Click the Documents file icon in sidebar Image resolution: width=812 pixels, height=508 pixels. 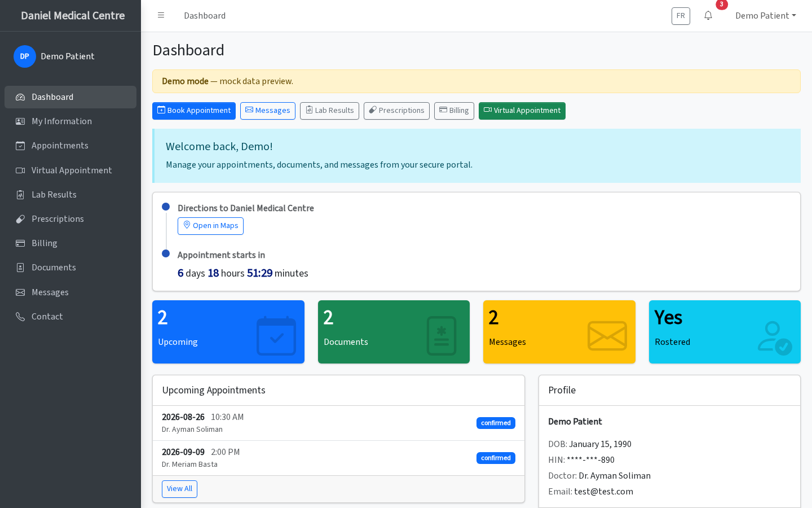pyautogui.click(x=20, y=268)
